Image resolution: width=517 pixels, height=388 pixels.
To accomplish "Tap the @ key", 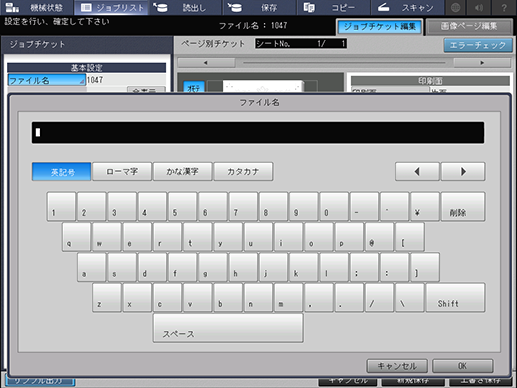I will tap(379, 237).
